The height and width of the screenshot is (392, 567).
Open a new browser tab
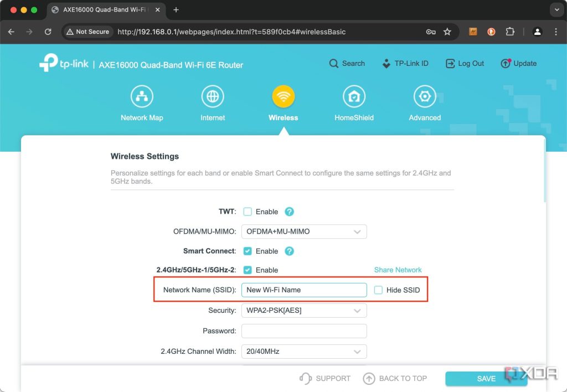click(x=176, y=10)
